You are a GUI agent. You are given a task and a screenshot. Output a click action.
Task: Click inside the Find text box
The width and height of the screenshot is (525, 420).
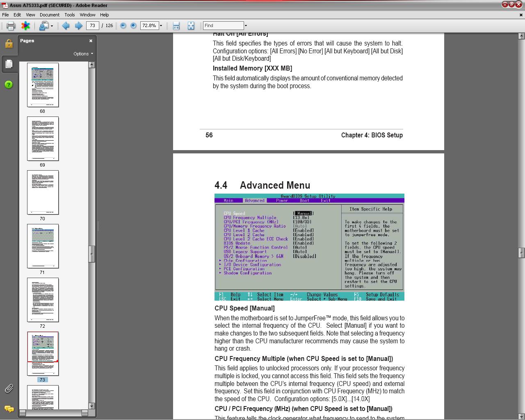coord(224,25)
